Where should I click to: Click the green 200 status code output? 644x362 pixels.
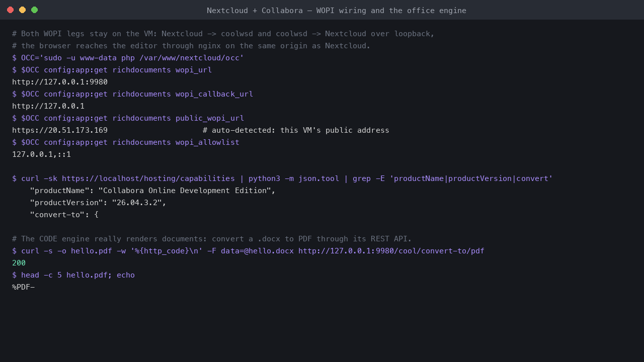pyautogui.click(x=19, y=263)
